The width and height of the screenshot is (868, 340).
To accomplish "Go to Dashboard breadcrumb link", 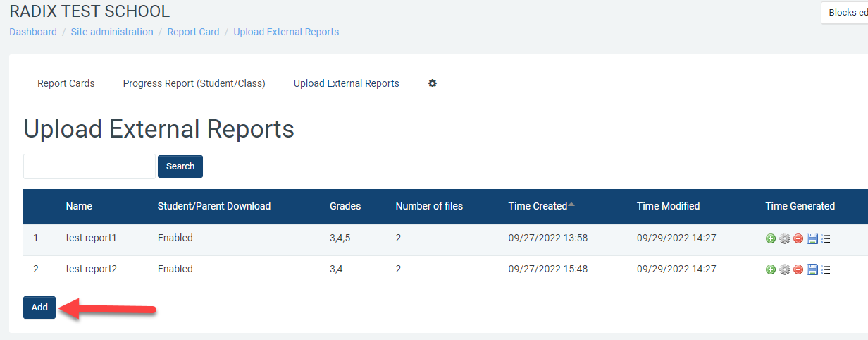I will (33, 32).
